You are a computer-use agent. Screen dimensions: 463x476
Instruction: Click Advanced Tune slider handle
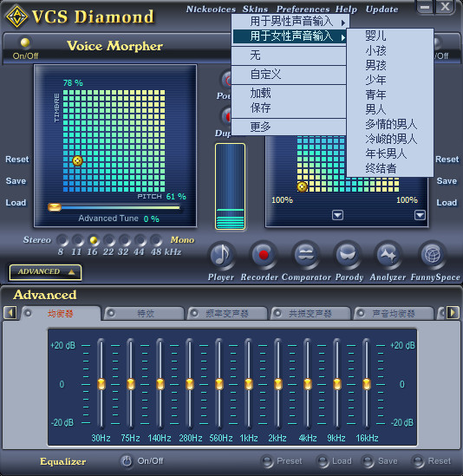tap(55, 207)
